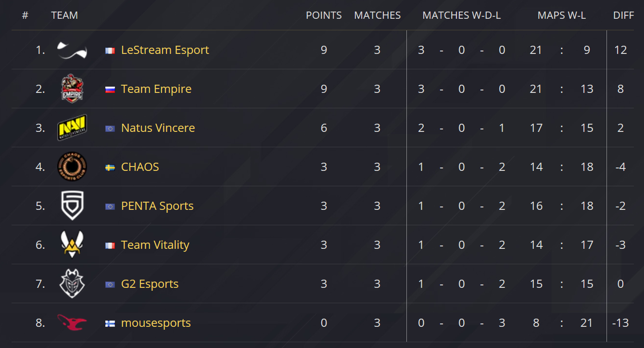Open the Natus Vincere team page
This screenshot has width=644, height=348.
(x=158, y=128)
